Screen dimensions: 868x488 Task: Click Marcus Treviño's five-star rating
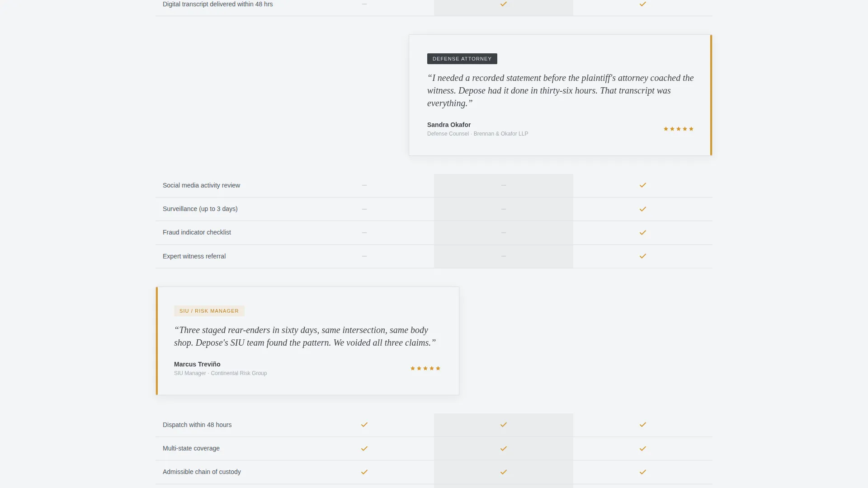[425, 369]
